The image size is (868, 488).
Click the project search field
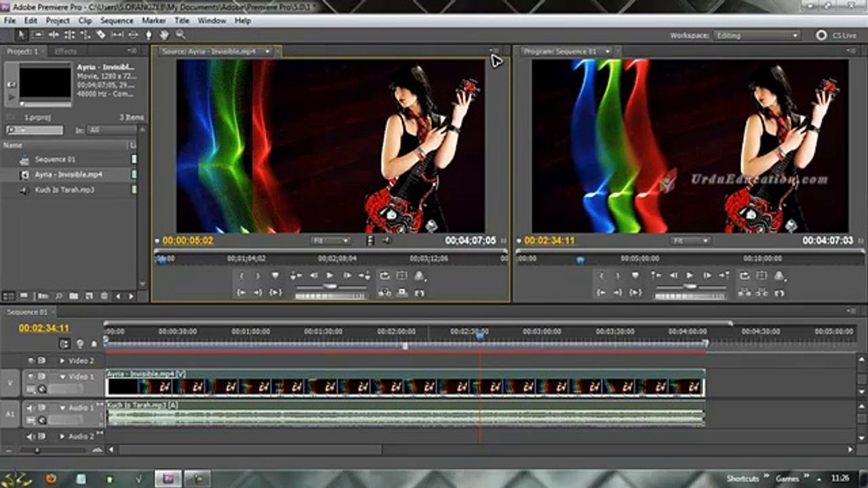coord(35,130)
